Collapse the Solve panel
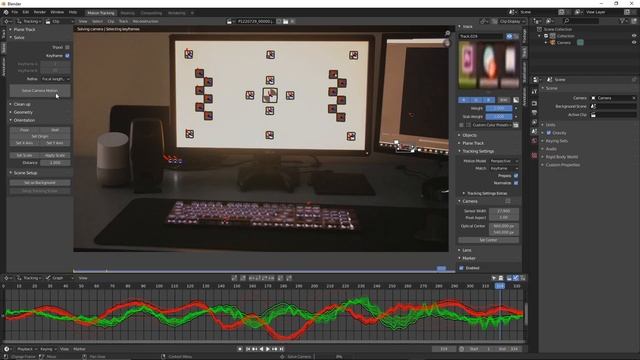This screenshot has width=640, height=360. [x=18, y=38]
